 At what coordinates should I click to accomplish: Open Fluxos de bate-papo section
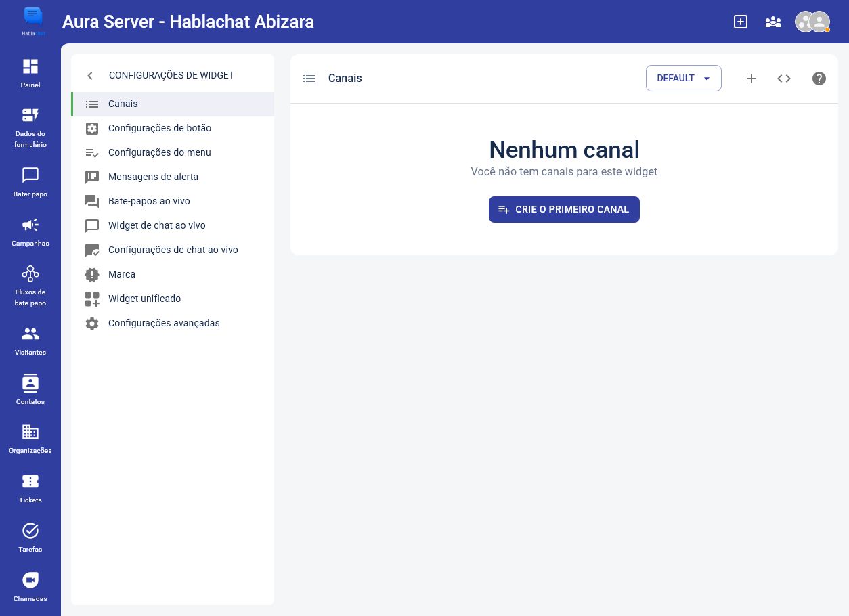(30, 286)
